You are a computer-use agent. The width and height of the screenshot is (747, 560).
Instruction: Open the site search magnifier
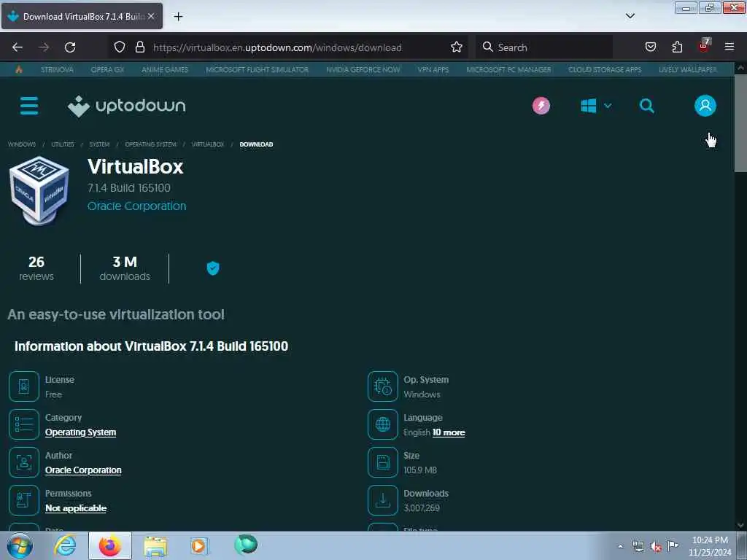[646, 106]
